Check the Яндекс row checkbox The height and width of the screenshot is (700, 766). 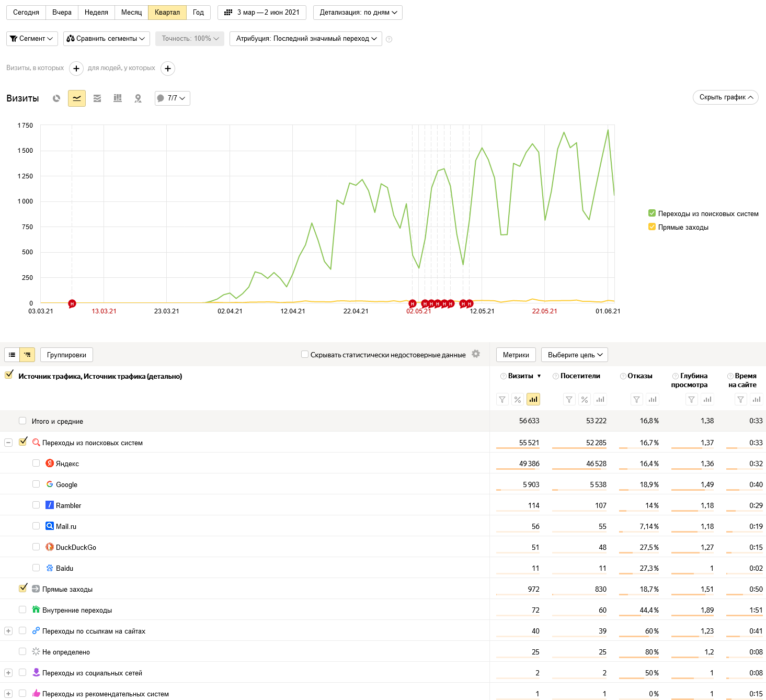click(36, 463)
